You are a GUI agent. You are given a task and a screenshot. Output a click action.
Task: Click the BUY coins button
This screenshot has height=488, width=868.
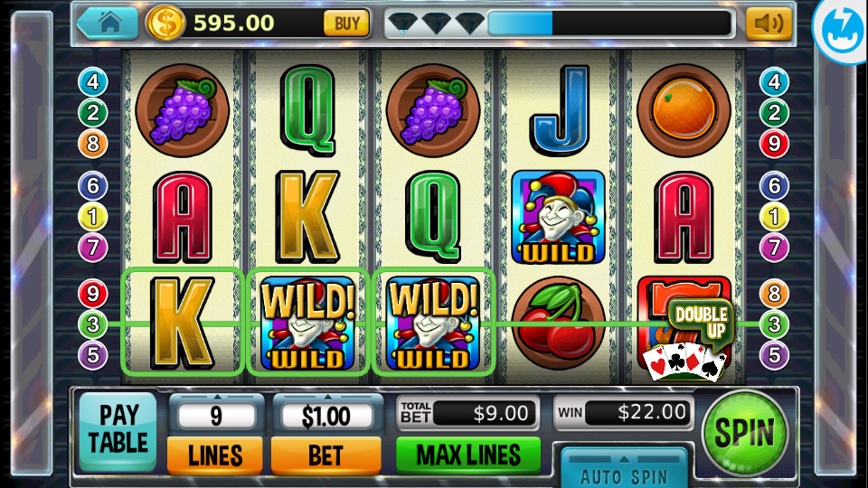(x=346, y=23)
